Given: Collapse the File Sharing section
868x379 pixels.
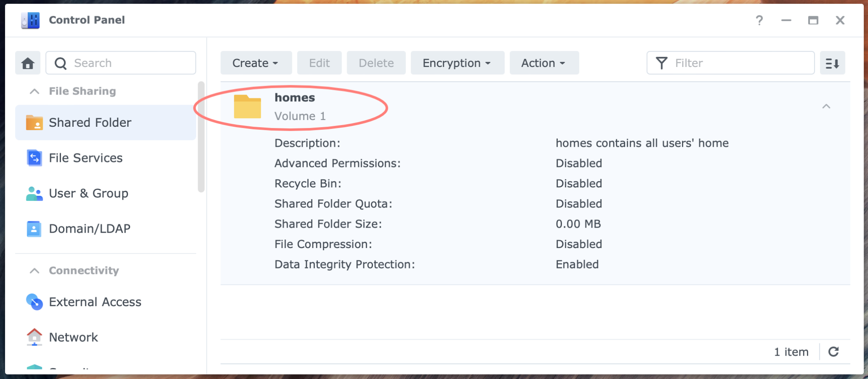Looking at the screenshot, I should tap(34, 91).
